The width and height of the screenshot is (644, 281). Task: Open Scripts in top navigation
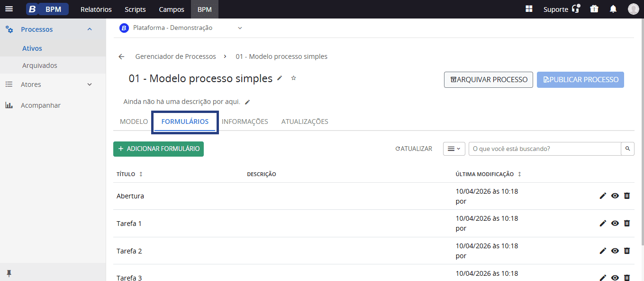136,9
